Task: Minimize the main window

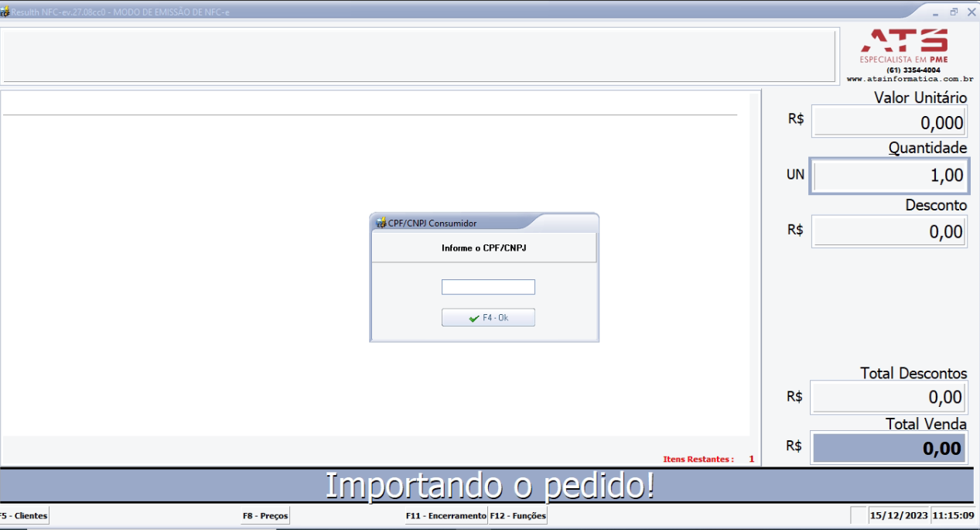Action: click(x=935, y=12)
